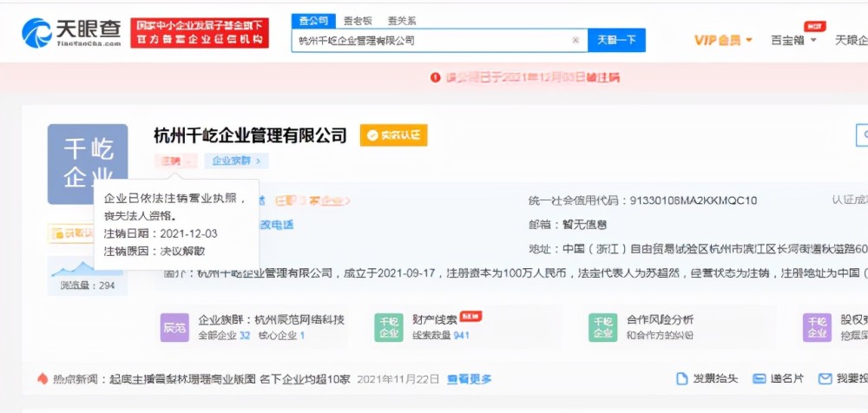Click the 发票抬头 document icon
The height and width of the screenshot is (413, 868).
(x=682, y=379)
